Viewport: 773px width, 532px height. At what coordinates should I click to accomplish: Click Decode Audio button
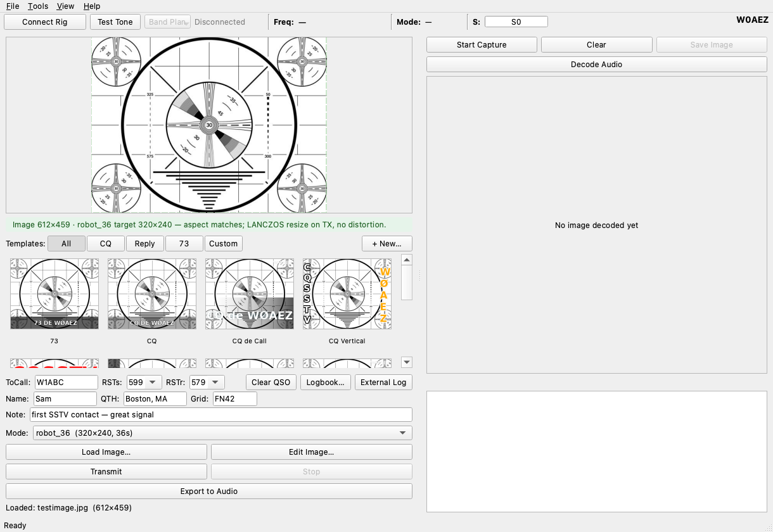point(596,65)
